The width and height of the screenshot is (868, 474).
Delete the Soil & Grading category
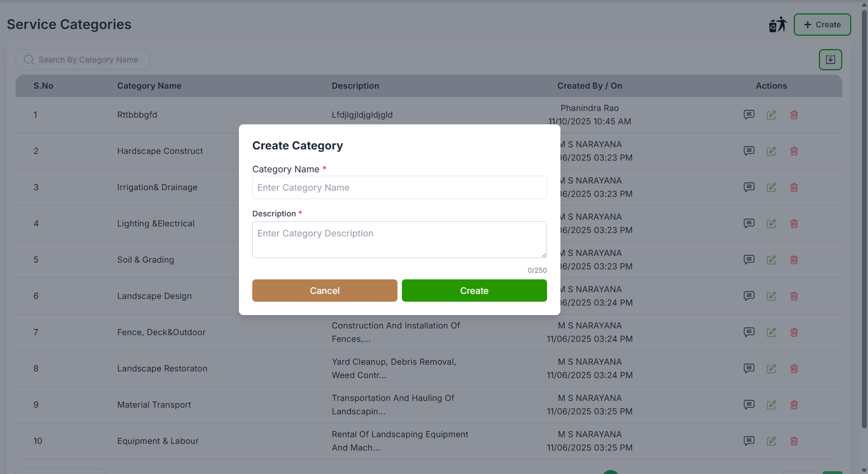tap(794, 260)
